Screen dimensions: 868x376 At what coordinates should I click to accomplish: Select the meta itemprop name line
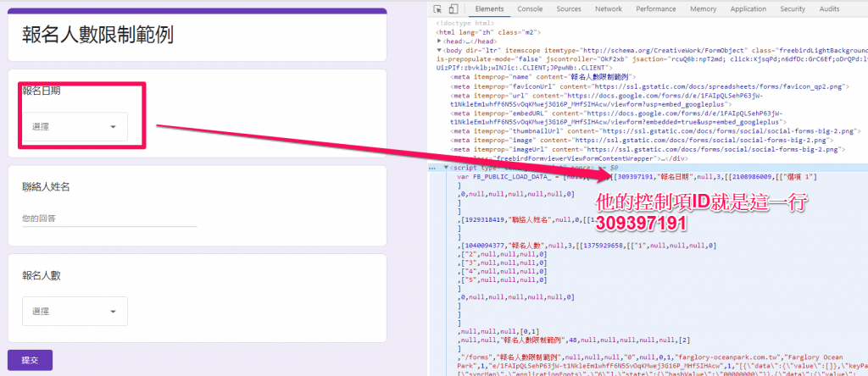[543, 77]
